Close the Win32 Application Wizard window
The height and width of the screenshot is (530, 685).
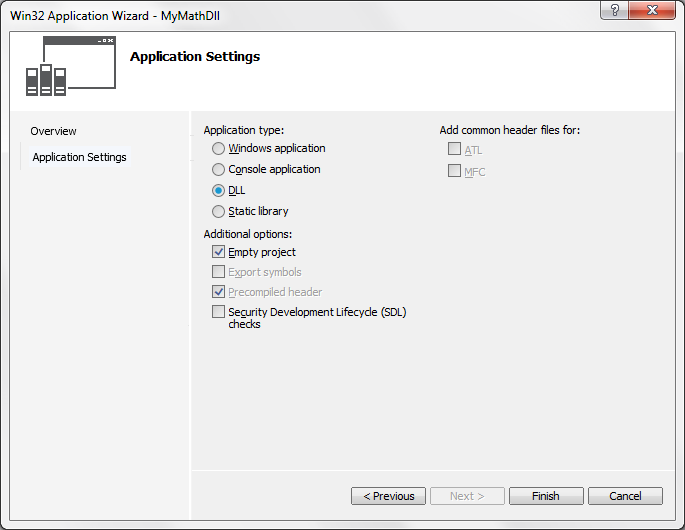(x=652, y=10)
